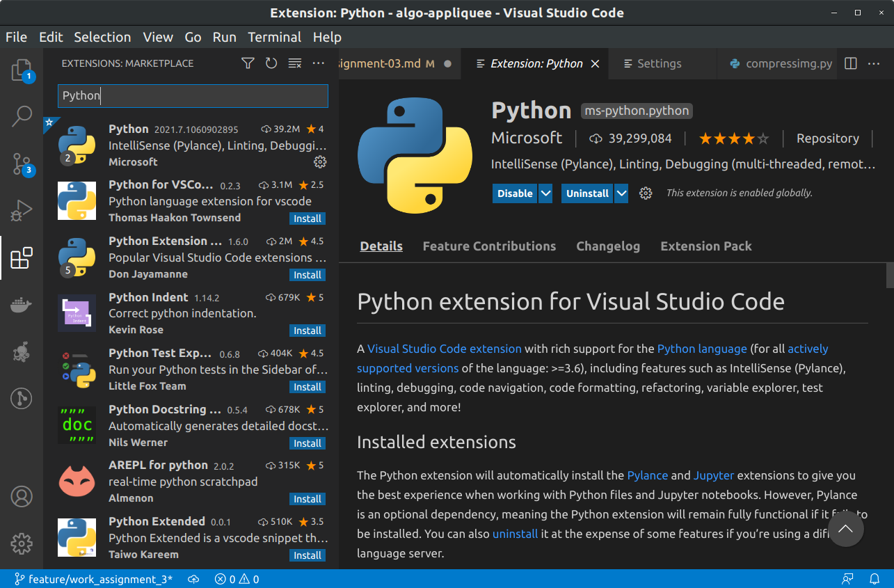Select the Extension Pack tab
Viewport: 894px width, 588px height.
click(706, 246)
